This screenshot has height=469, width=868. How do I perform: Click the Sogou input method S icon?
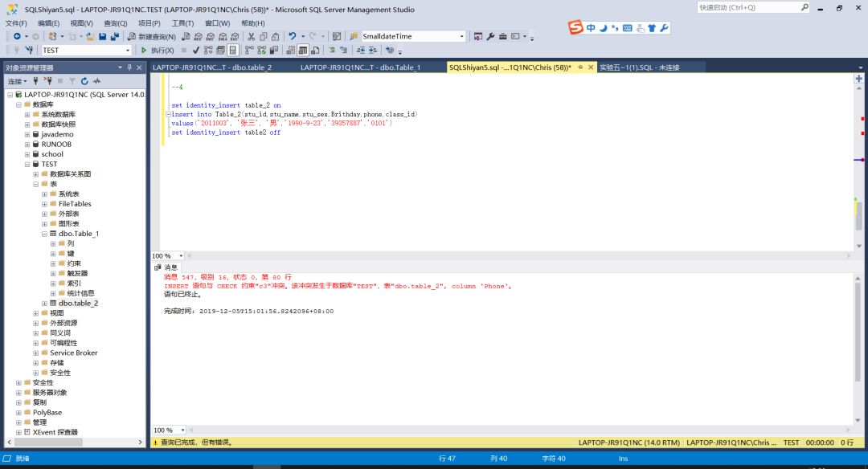point(575,28)
